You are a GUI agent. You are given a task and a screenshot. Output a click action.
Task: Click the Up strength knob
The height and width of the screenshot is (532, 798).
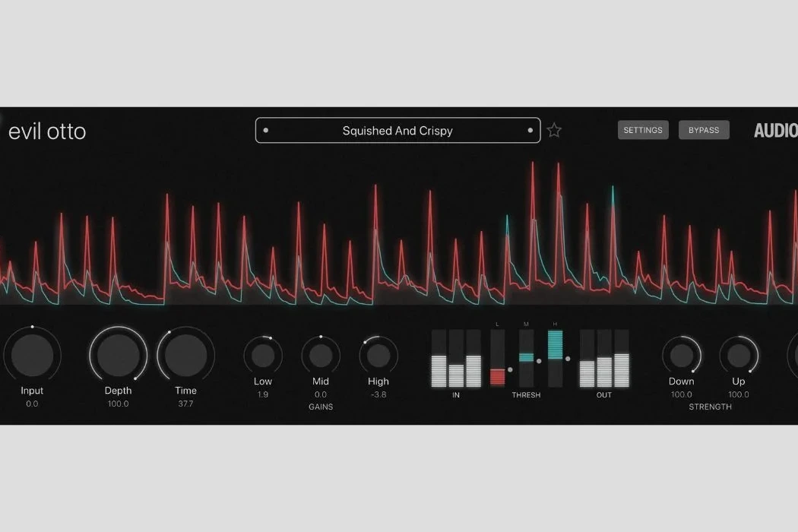(x=739, y=355)
